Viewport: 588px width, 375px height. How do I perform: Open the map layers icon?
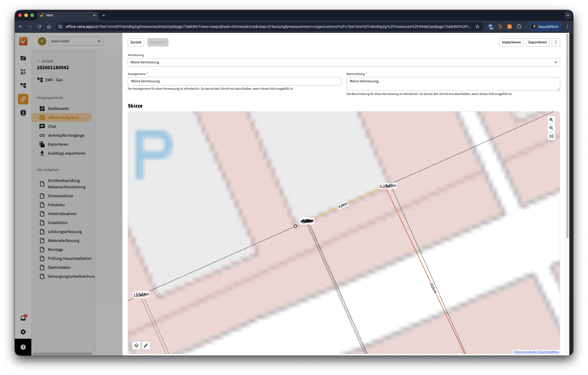pos(136,345)
